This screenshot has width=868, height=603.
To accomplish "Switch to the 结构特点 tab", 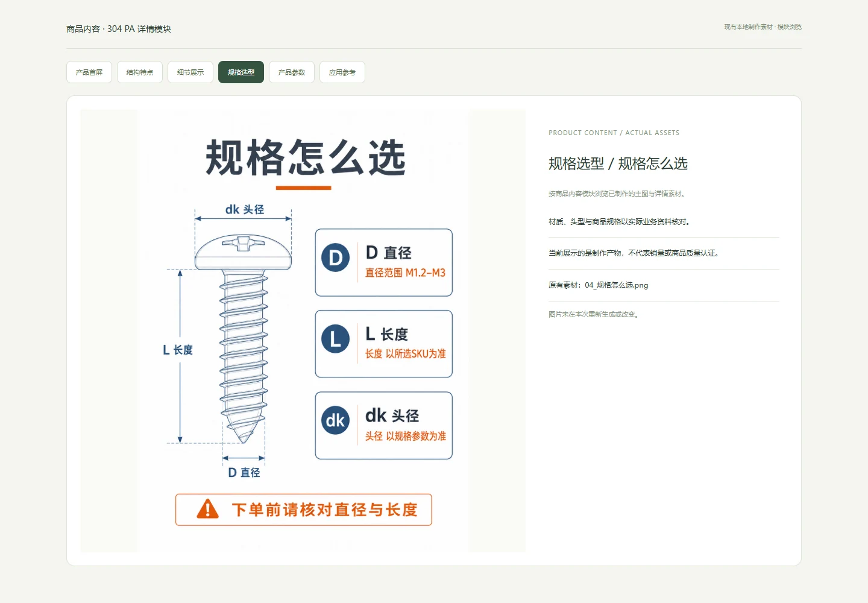I will (140, 72).
